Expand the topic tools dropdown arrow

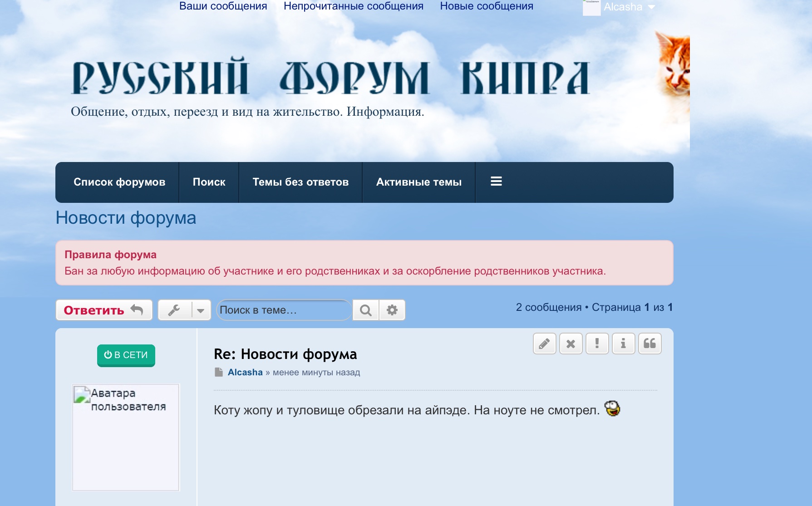201,310
